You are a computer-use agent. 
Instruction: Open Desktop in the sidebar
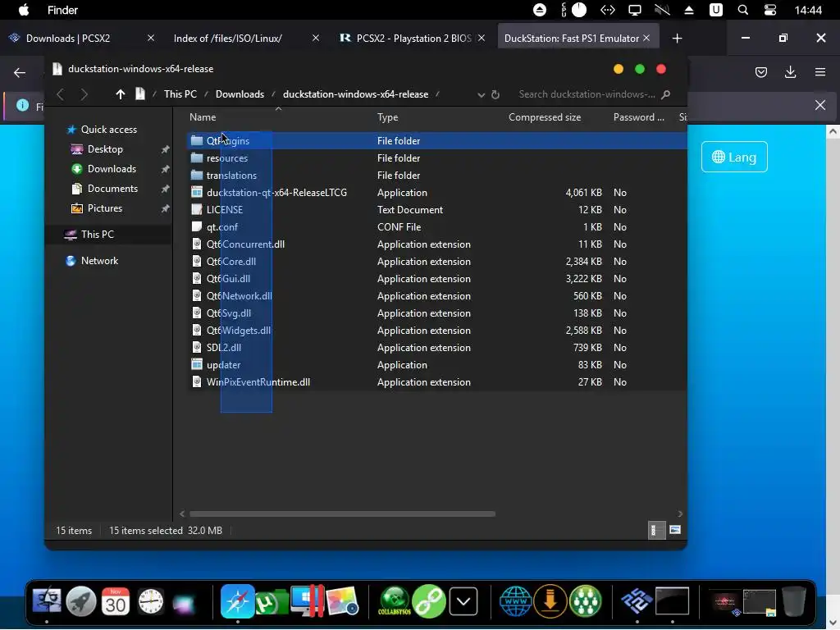click(105, 149)
